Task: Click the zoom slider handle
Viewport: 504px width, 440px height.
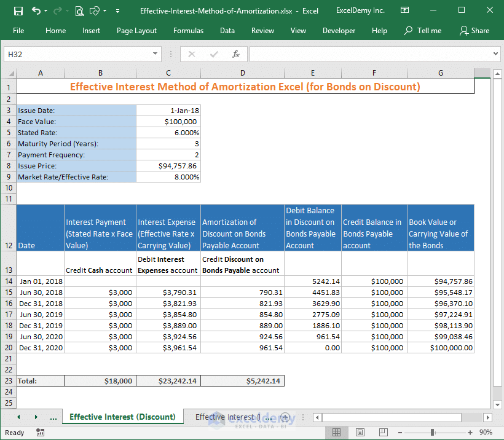Action: coord(431,432)
